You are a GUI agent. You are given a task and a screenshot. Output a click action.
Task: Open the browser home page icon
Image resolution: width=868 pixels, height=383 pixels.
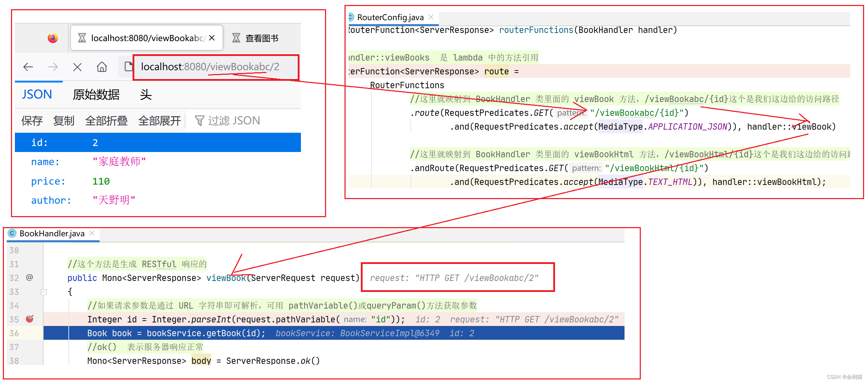click(102, 67)
